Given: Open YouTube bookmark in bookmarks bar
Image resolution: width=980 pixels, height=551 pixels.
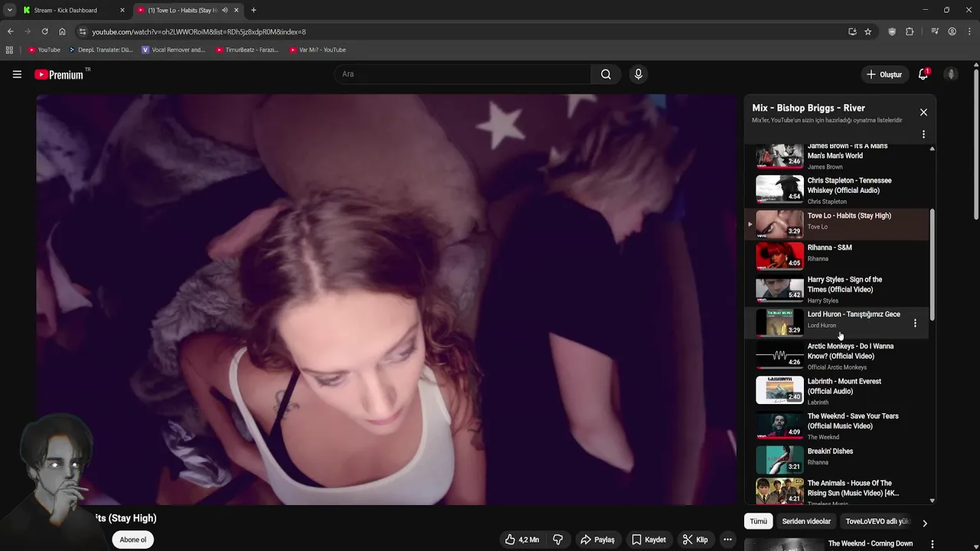Looking at the screenshot, I should point(44,50).
